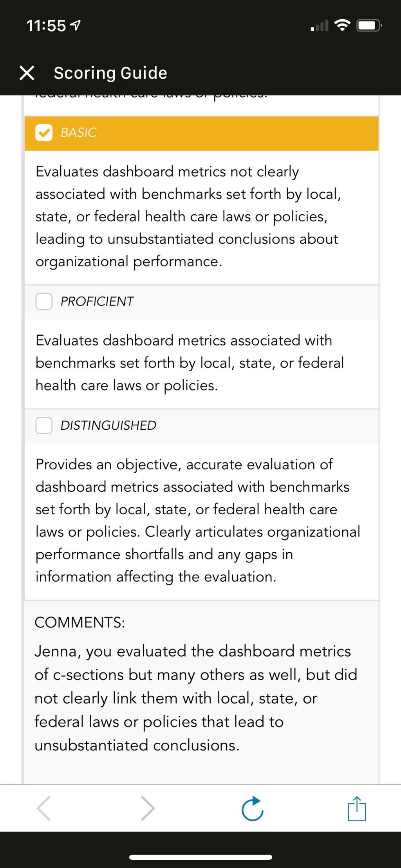Tap the location arrow beside the time
This screenshot has height=868, width=401.
point(75,26)
